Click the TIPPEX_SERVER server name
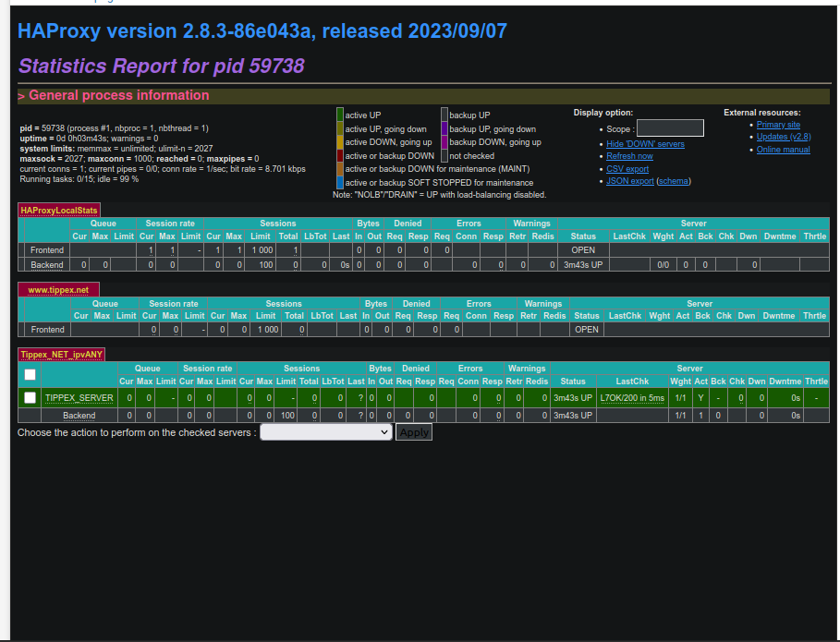 [79, 398]
